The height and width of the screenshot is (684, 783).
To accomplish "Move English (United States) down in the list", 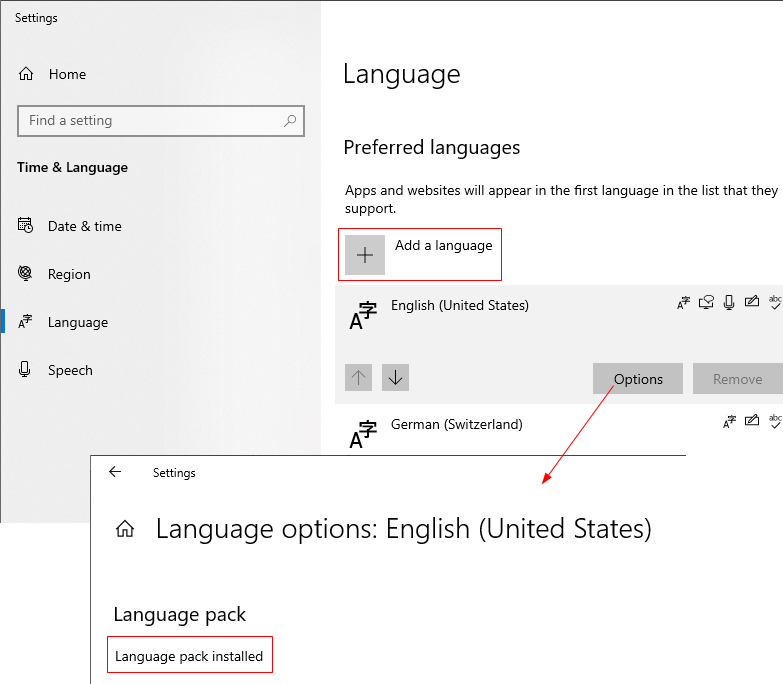I will pos(395,378).
